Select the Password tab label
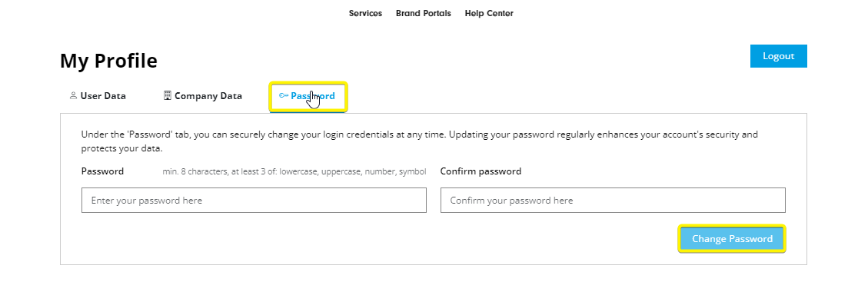Viewport: 868px width, 282px height. (313, 95)
